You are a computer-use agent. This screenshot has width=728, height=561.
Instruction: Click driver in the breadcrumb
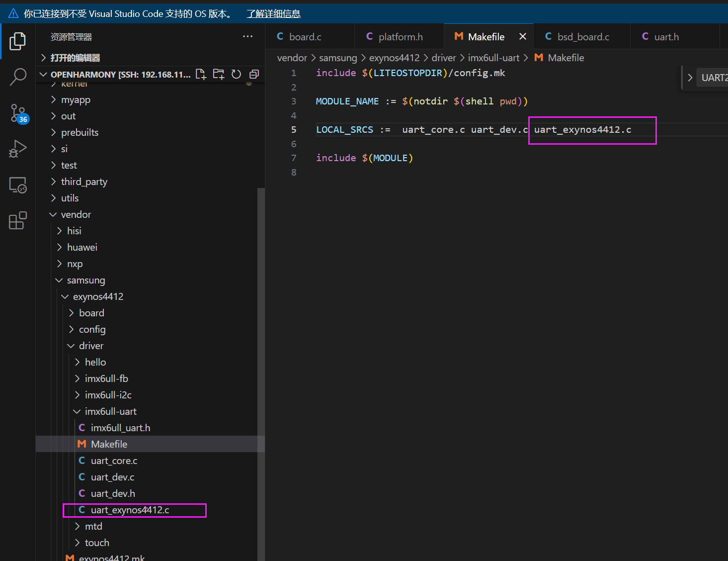pyautogui.click(x=444, y=58)
